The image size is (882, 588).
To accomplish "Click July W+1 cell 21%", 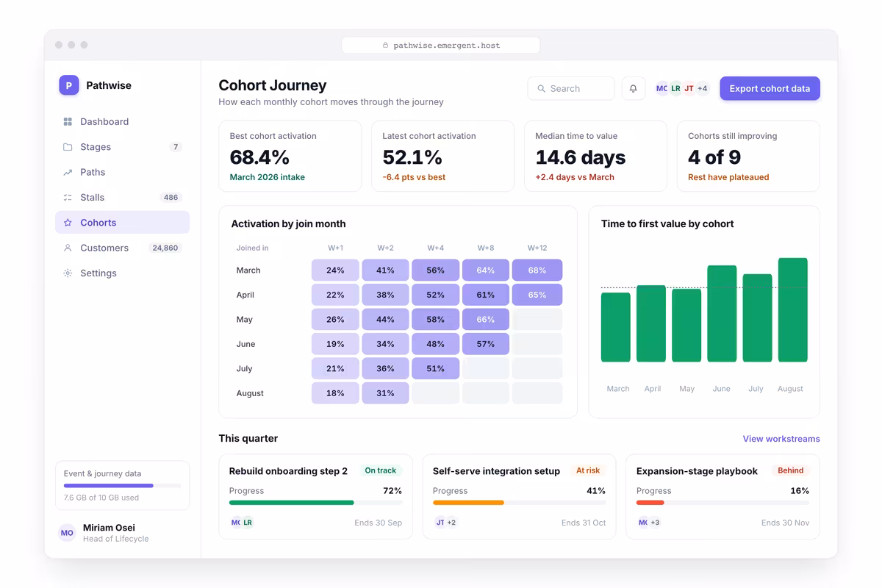I will coord(336,369).
